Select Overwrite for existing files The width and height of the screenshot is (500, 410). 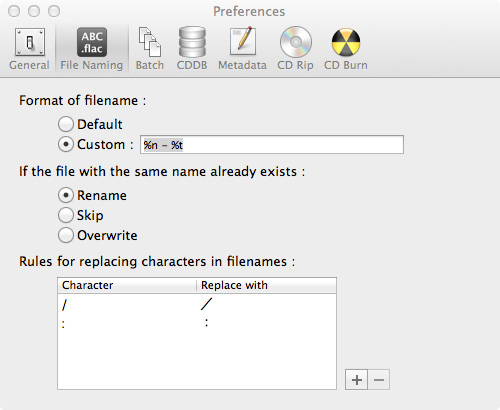(66, 235)
